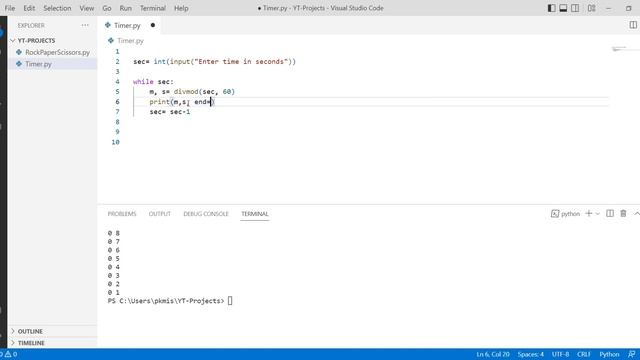This screenshot has height=360, width=640.
Task: Toggle bottom panel layout icon
Action: (563, 8)
